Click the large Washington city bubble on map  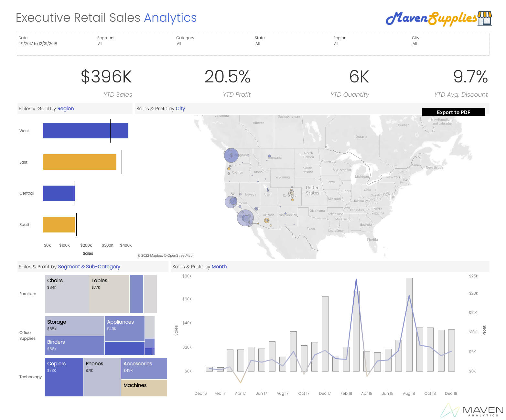(x=231, y=156)
